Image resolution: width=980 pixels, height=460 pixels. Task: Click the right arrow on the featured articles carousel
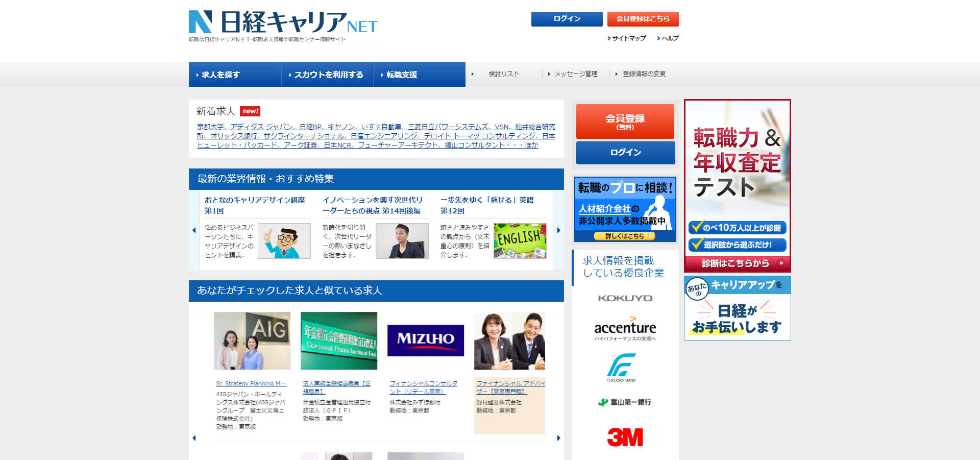click(x=558, y=230)
